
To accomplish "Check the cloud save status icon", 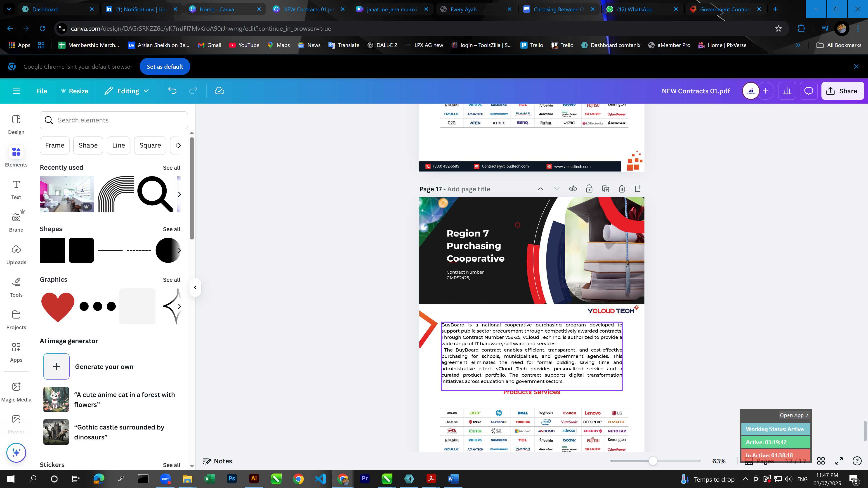I will [219, 91].
